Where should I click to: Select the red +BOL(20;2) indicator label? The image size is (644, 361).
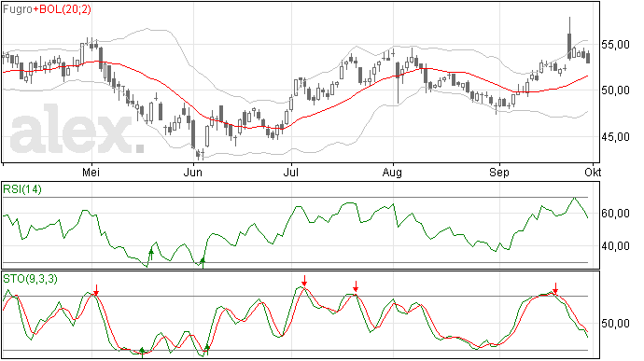click(x=62, y=9)
